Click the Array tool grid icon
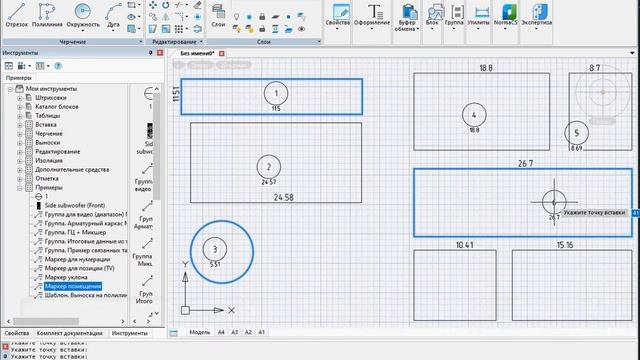This screenshot has width=640, height=360. (179, 29)
